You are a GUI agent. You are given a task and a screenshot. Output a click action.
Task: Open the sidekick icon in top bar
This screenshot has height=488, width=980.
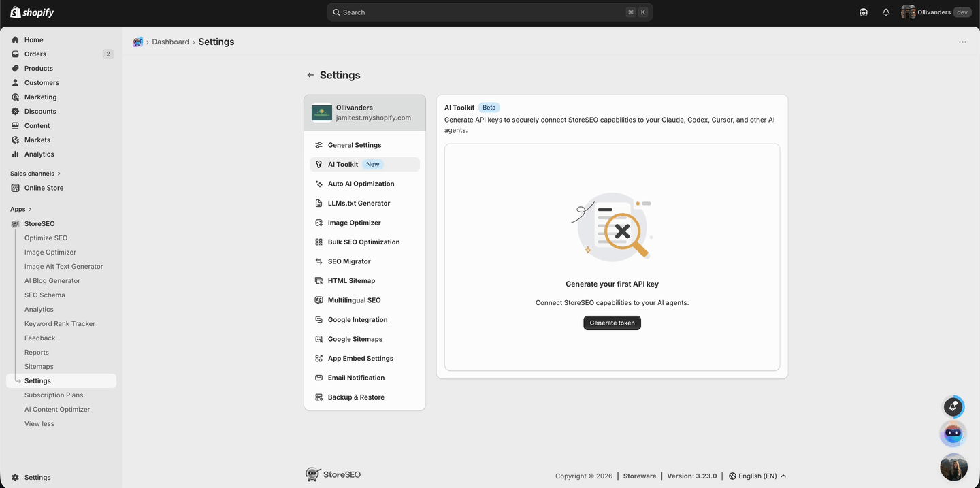864,12
